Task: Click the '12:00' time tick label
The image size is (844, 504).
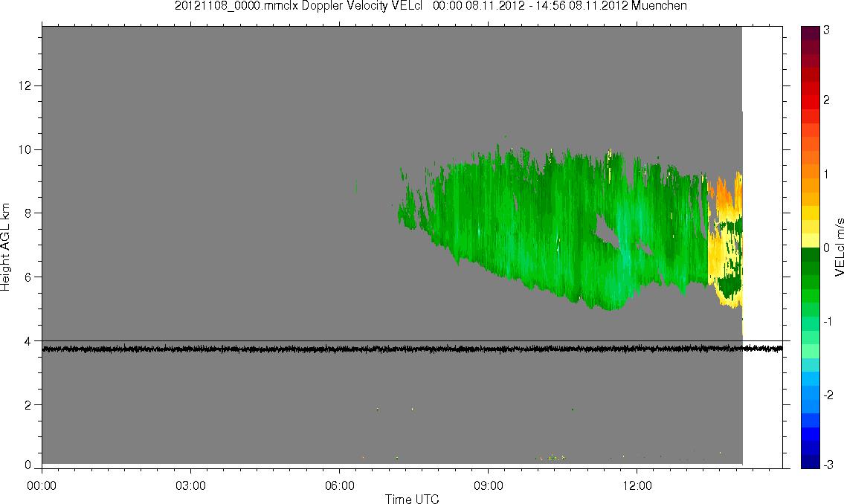Action: pos(637,485)
